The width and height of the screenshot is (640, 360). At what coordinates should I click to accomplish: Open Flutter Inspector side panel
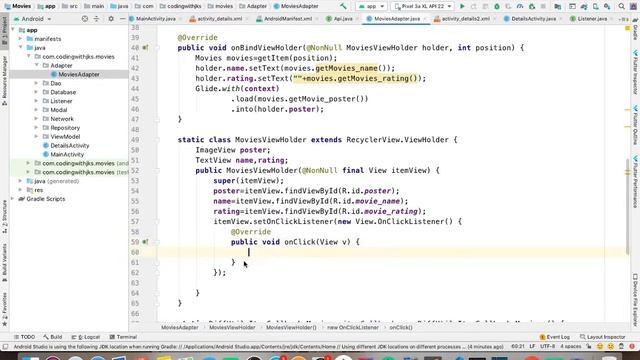tap(635, 73)
